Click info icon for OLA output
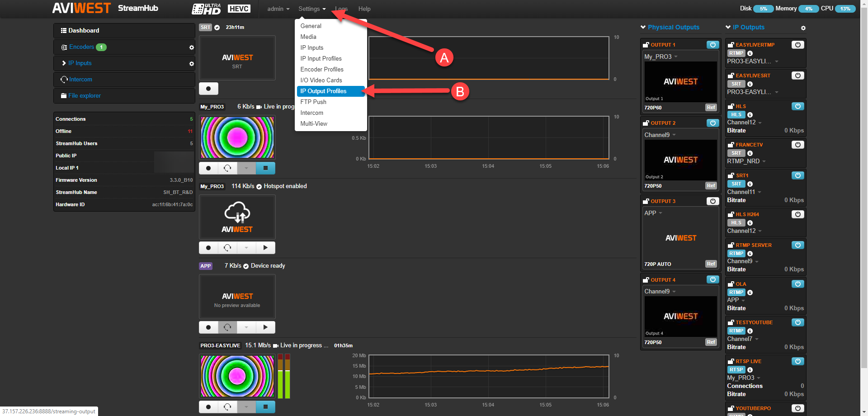This screenshot has height=416, width=868. click(x=750, y=293)
